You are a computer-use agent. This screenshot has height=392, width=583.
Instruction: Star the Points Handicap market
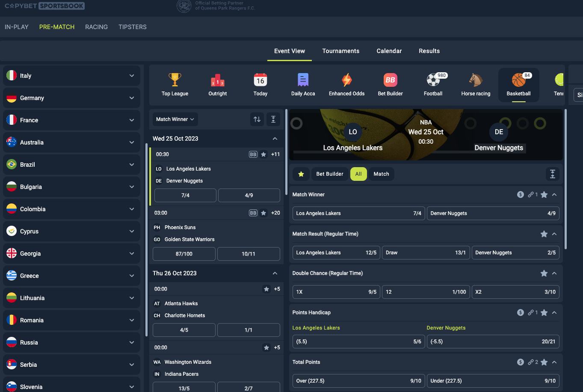coord(544,312)
